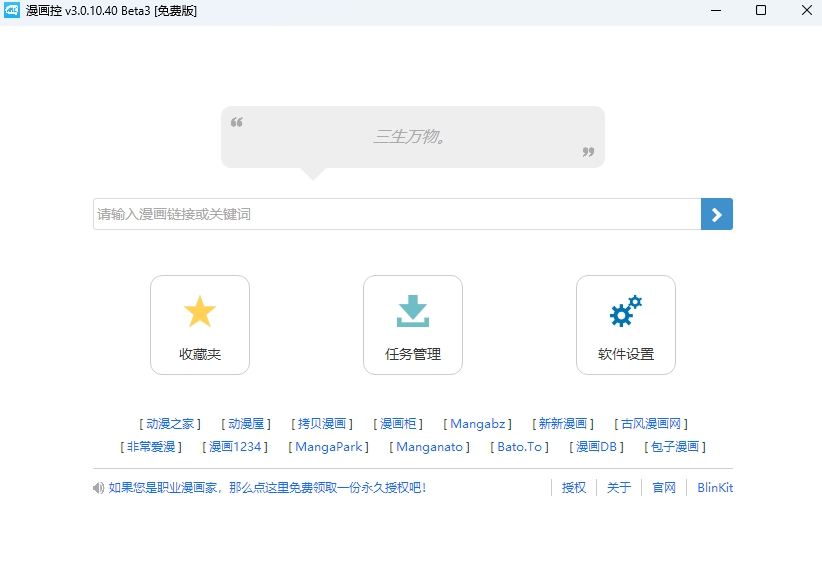
Task: Click the BlinKit link in the bottom bar
Action: [715, 487]
